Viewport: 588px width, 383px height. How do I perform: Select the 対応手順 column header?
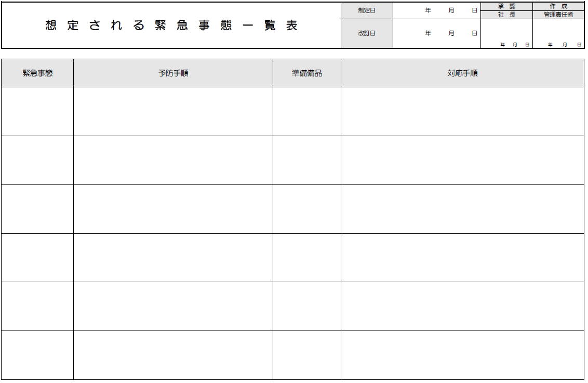(462, 73)
